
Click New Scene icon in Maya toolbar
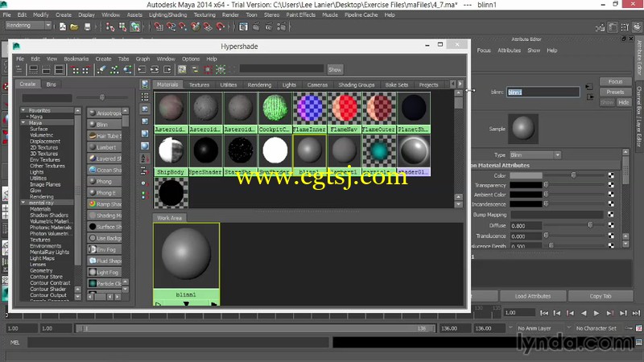coord(63,27)
